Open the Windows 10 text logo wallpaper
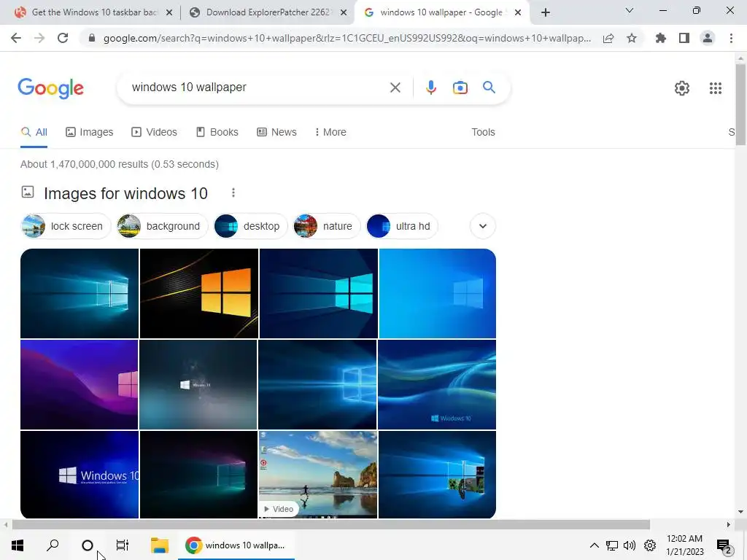 tap(80, 474)
